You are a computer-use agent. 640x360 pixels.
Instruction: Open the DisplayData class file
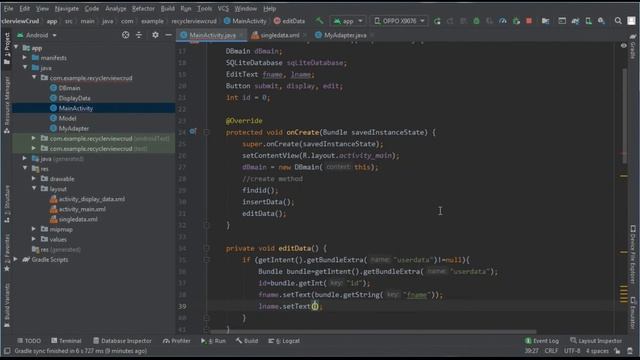pyautogui.click(x=70, y=98)
